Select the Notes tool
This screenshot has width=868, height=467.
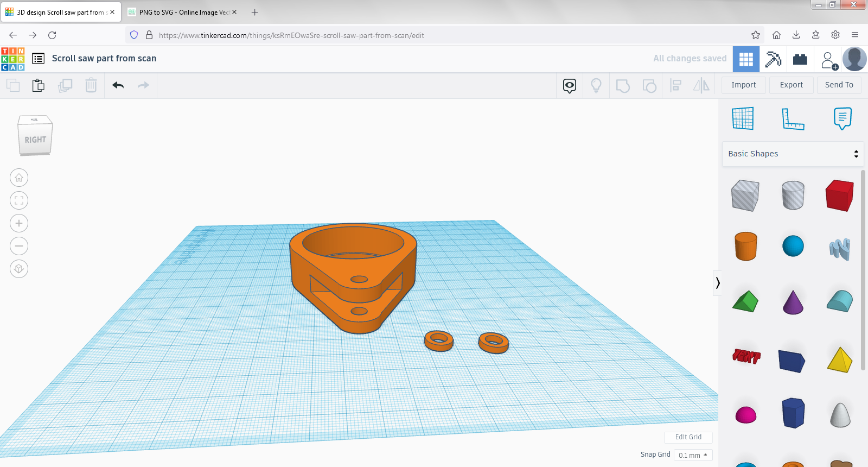click(843, 118)
